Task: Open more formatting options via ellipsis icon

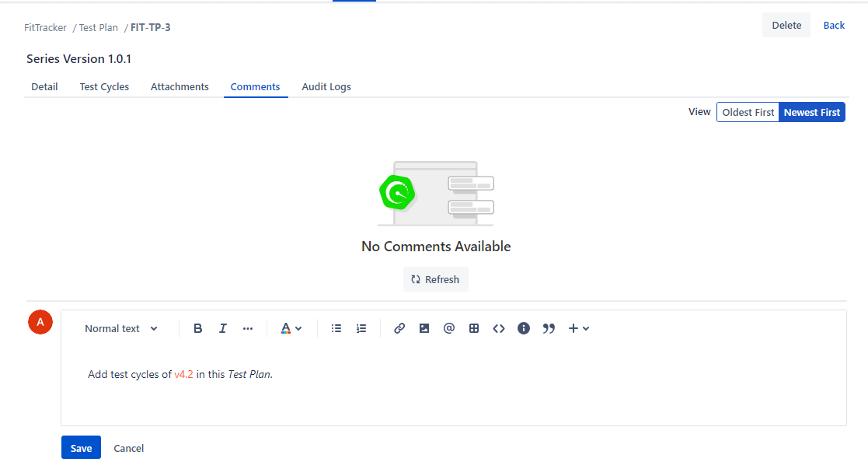Action: 247,328
